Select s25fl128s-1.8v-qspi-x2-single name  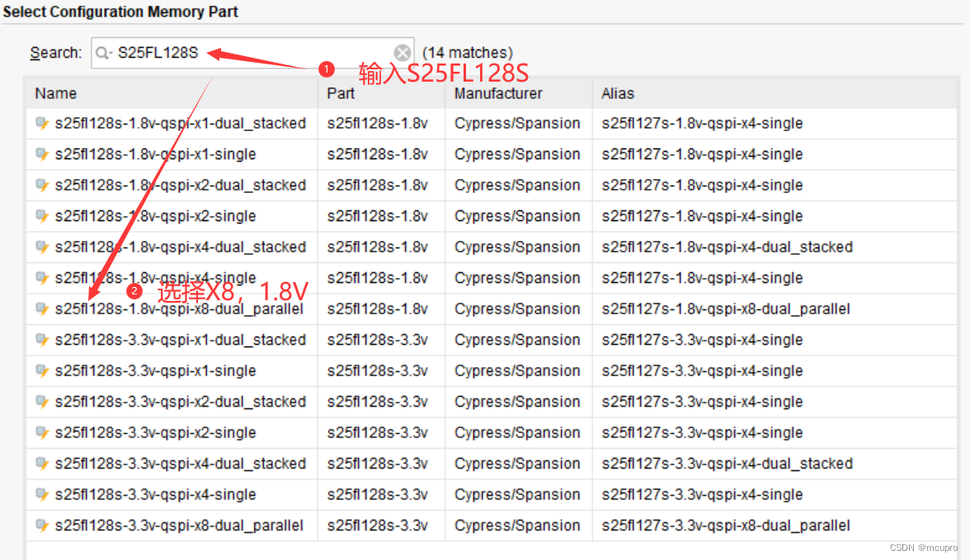click(x=155, y=216)
